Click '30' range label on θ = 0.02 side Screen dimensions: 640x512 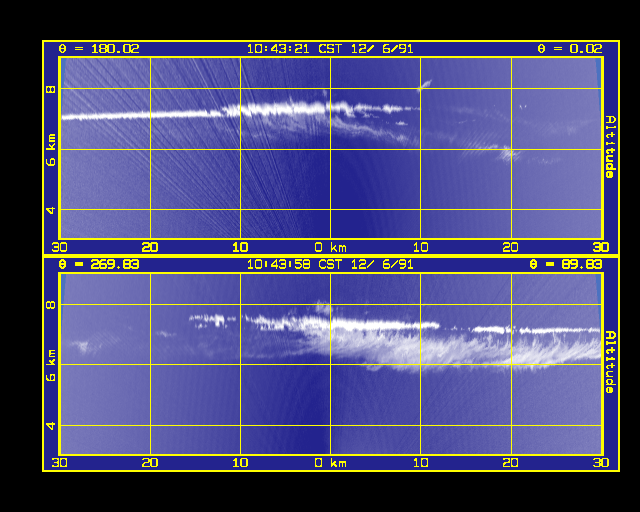(x=601, y=247)
